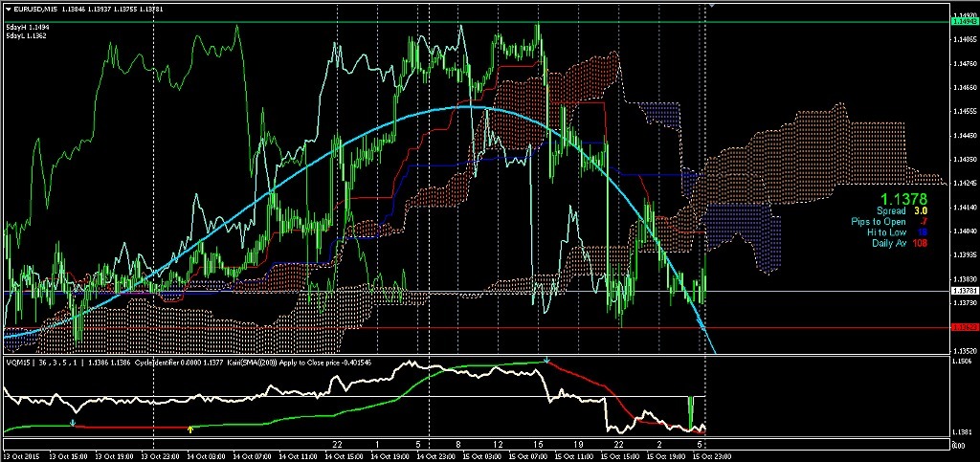This screenshot has width=980, height=462.
Task: Click the 1.14760 price axis label
Action: 963,63
